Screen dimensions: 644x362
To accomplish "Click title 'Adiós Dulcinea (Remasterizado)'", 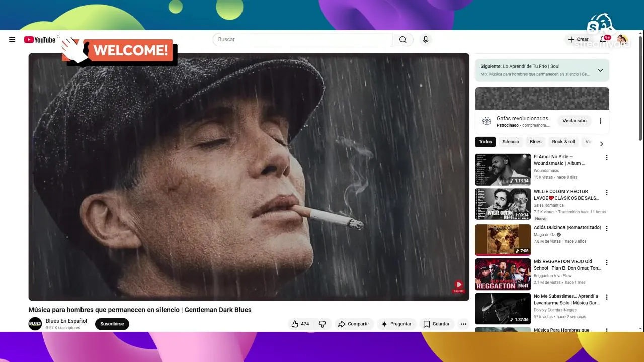I will 568,228.
